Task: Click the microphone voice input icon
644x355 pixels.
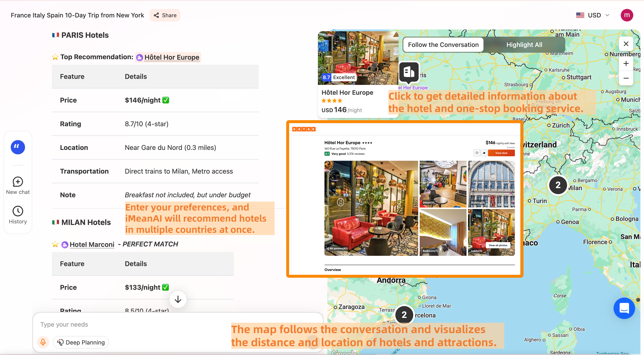Action: click(x=43, y=342)
